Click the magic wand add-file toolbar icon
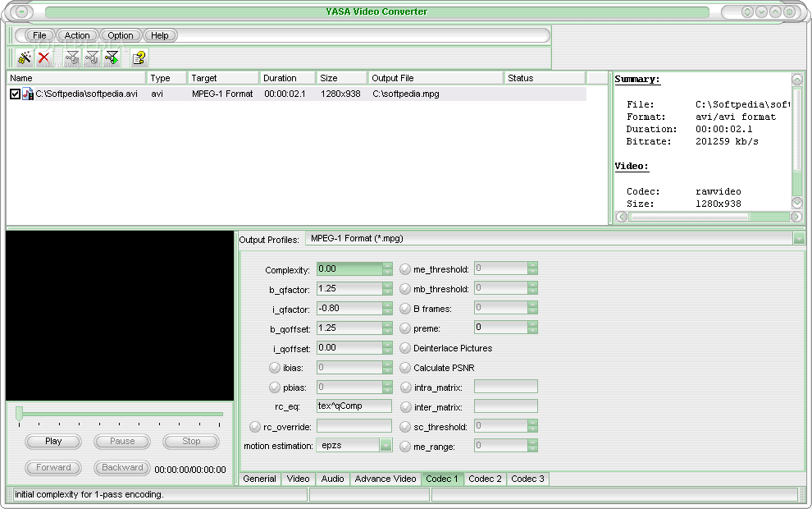This screenshot has height=509, width=812. click(24, 57)
